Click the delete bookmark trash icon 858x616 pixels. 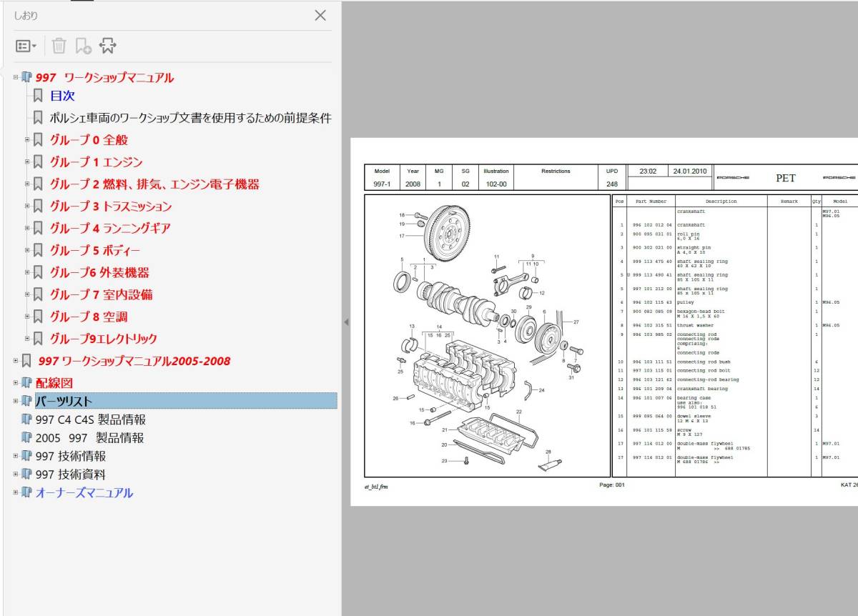[x=59, y=46]
